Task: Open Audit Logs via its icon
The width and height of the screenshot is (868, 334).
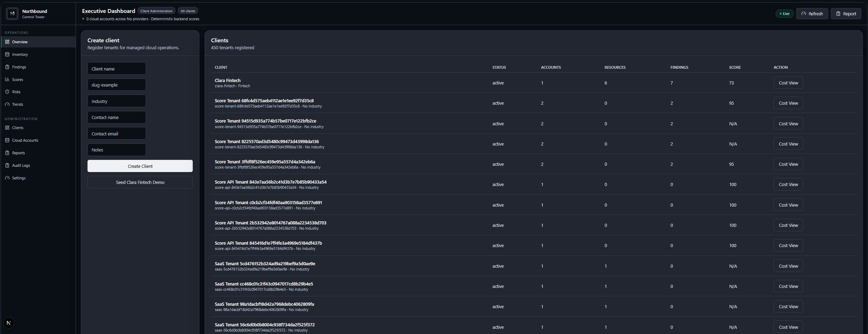Action: coord(7,165)
